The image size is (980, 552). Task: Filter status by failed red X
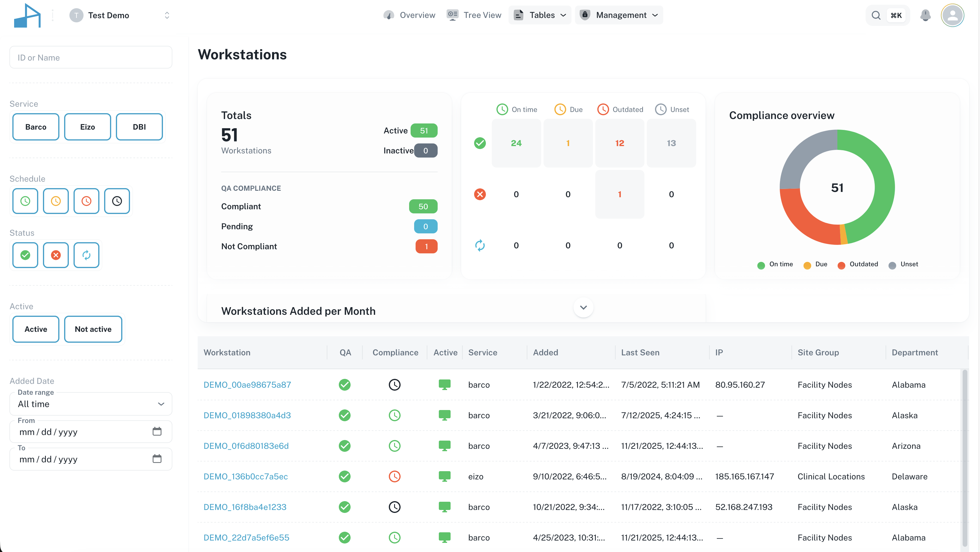click(x=56, y=255)
